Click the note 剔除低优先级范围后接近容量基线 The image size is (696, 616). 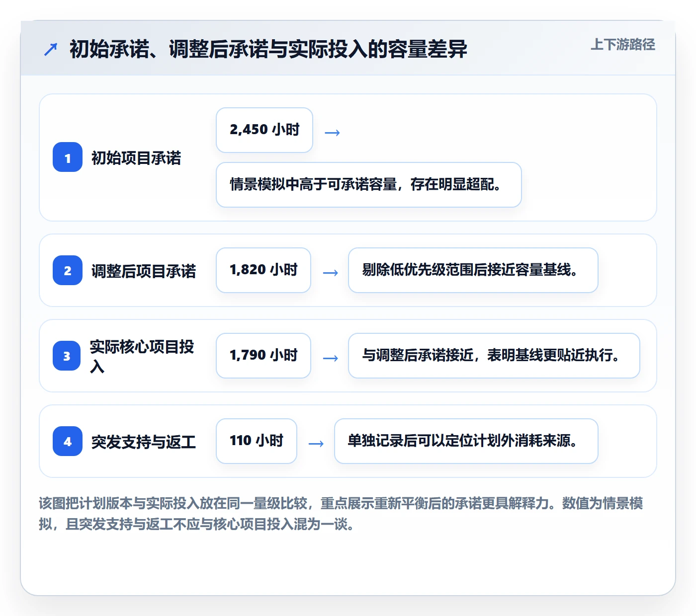pyautogui.click(x=473, y=270)
